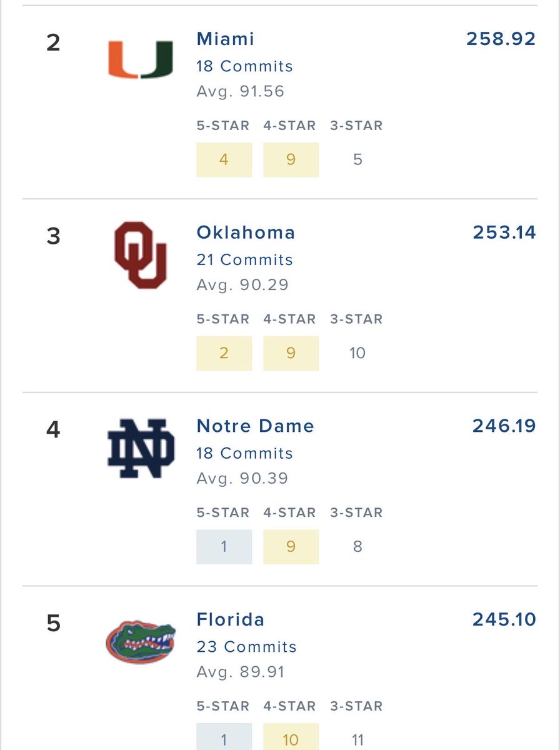Click Oklahoma's total points 253.14
560x750 pixels.
[504, 232]
